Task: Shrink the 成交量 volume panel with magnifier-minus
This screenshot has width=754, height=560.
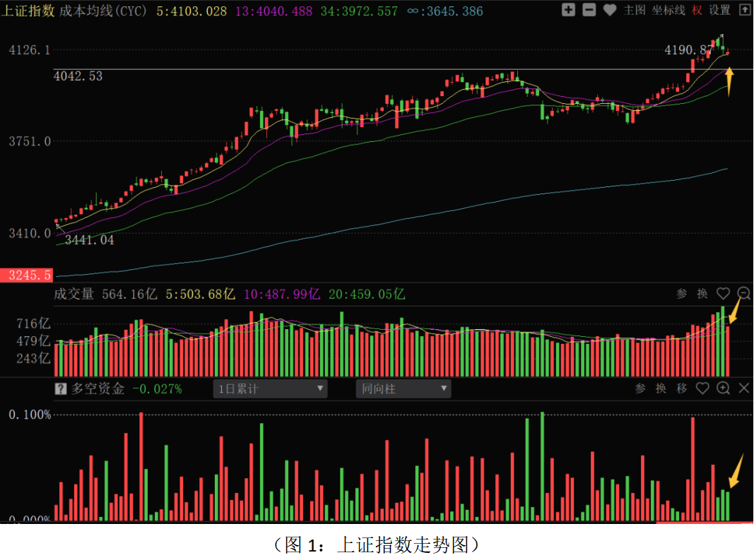Action: pyautogui.click(x=744, y=294)
